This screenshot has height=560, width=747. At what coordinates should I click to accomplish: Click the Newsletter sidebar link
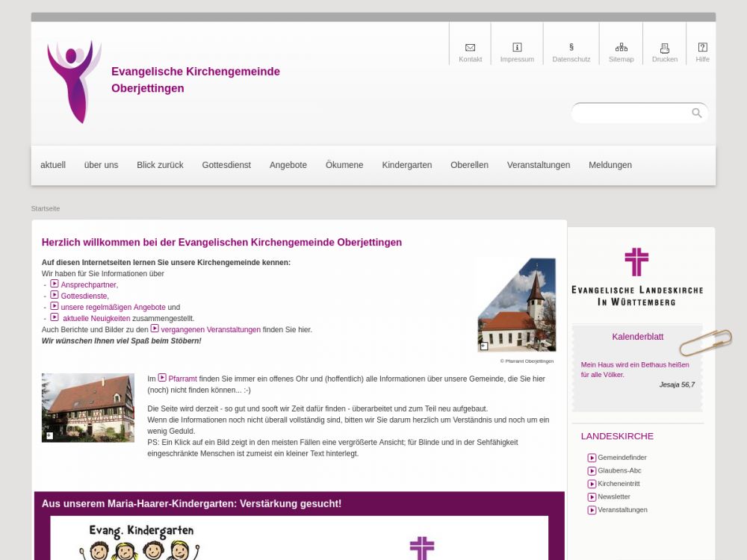pos(613,497)
